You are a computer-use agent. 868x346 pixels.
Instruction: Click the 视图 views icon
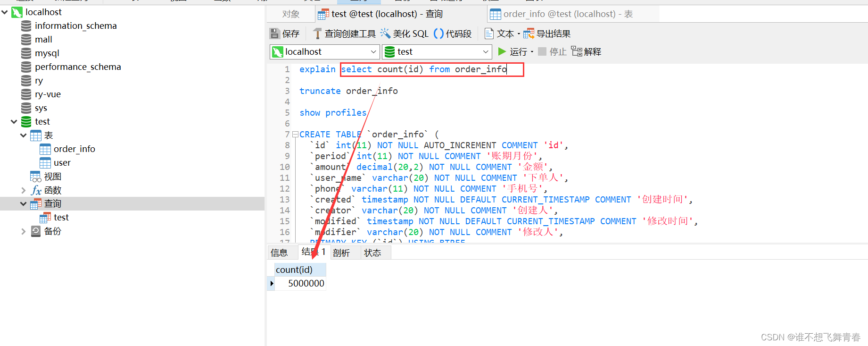(x=36, y=177)
